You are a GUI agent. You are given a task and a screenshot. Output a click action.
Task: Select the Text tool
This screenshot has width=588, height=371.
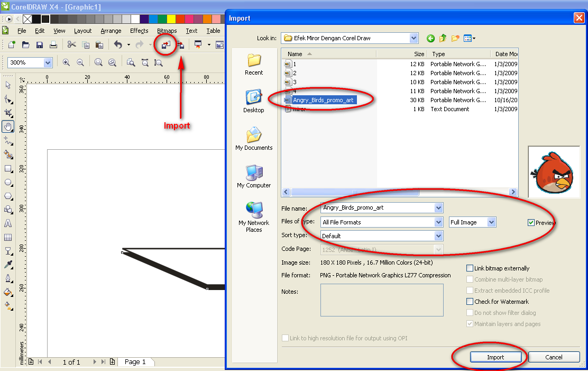[7, 223]
